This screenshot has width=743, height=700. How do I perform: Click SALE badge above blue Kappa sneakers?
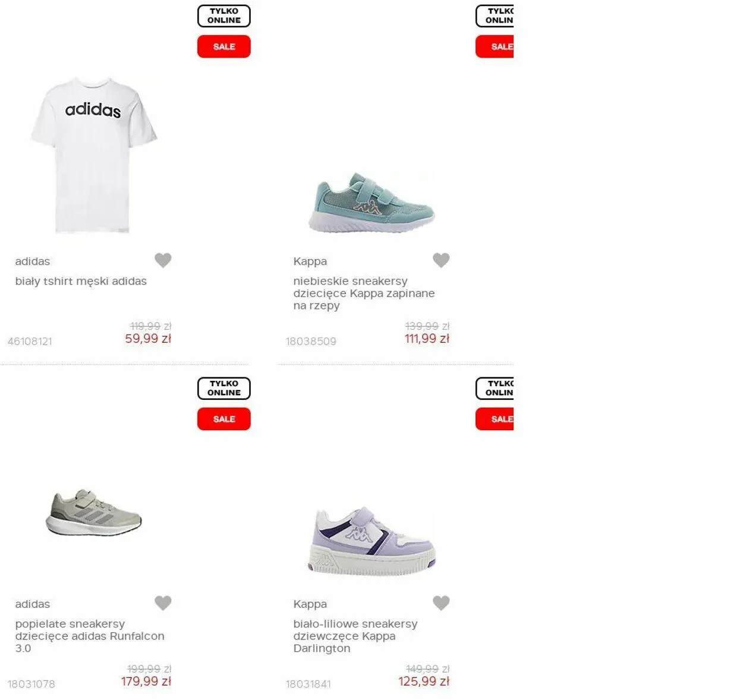coord(495,46)
